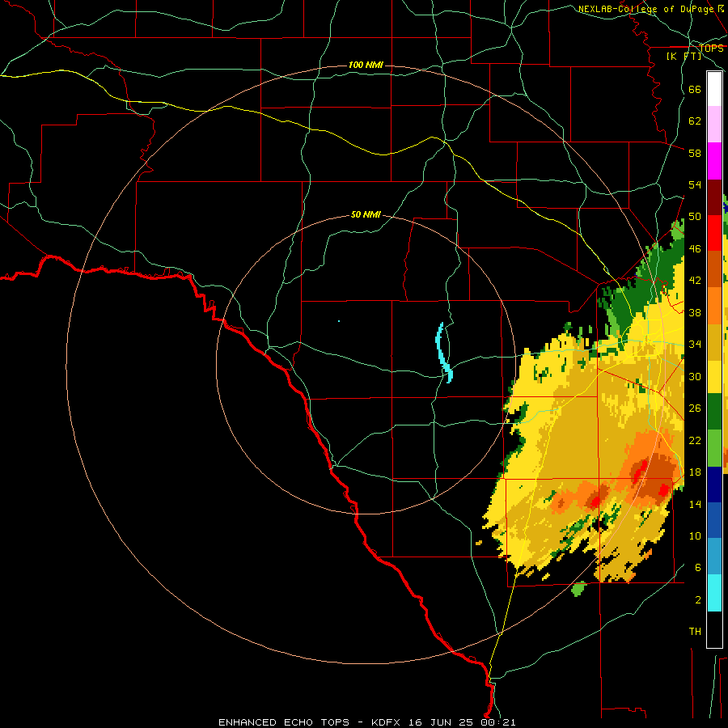Pick the light orange legend swatch
This screenshot has height=728, width=728.
[714, 305]
